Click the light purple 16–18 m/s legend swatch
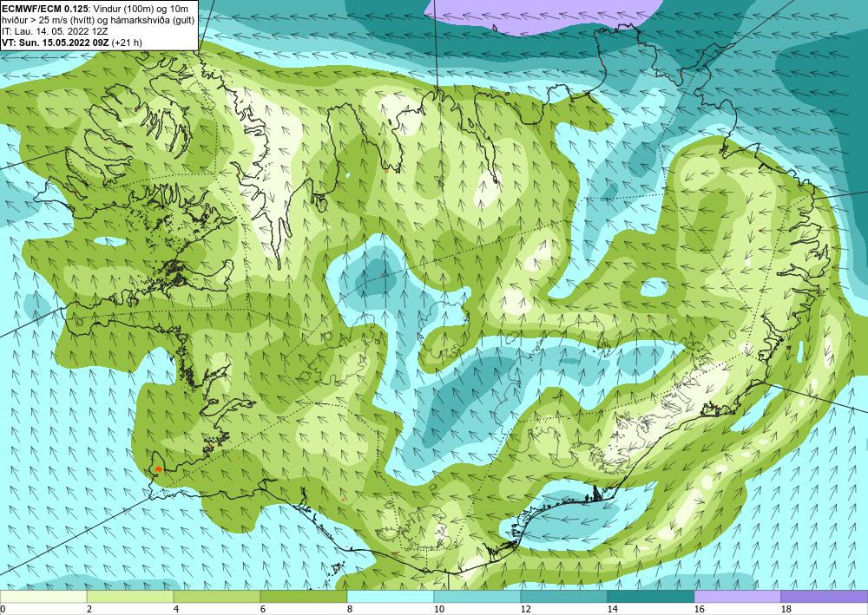The image size is (868, 615). (x=737, y=597)
